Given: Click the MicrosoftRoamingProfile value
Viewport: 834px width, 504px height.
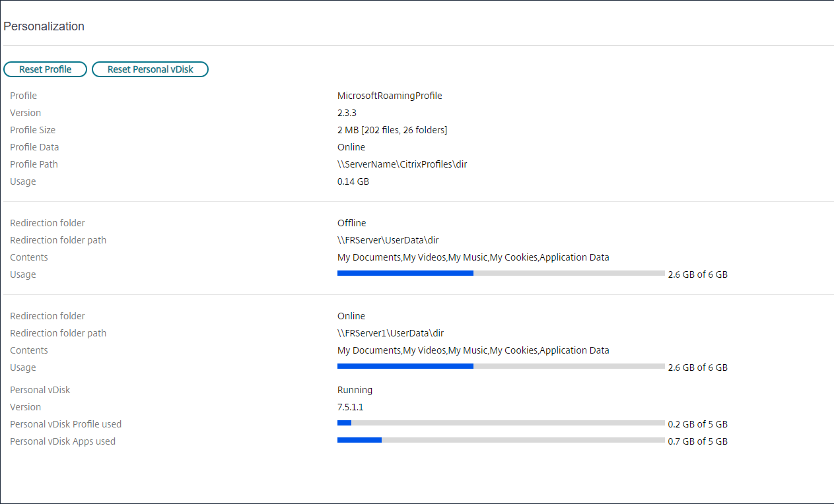Looking at the screenshot, I should tap(390, 96).
